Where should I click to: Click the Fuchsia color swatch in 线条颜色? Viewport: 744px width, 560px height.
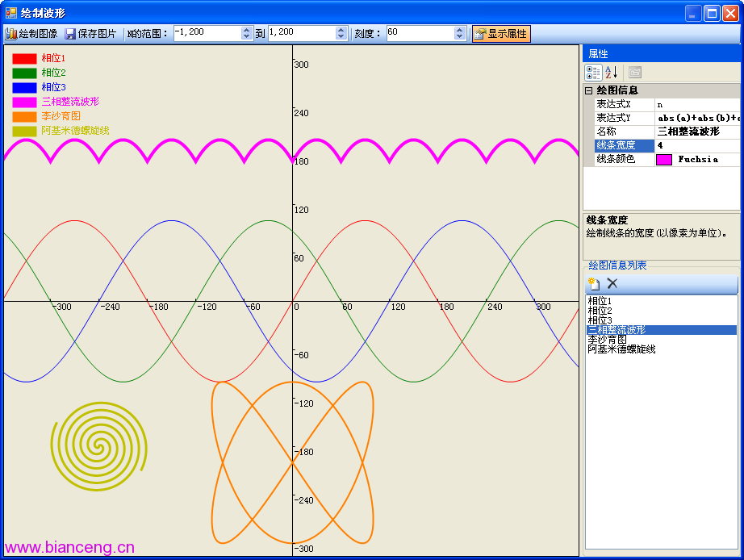[x=664, y=160]
